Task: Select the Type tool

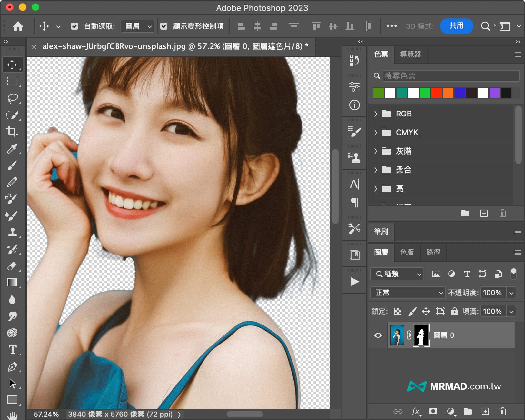Action: [x=12, y=350]
